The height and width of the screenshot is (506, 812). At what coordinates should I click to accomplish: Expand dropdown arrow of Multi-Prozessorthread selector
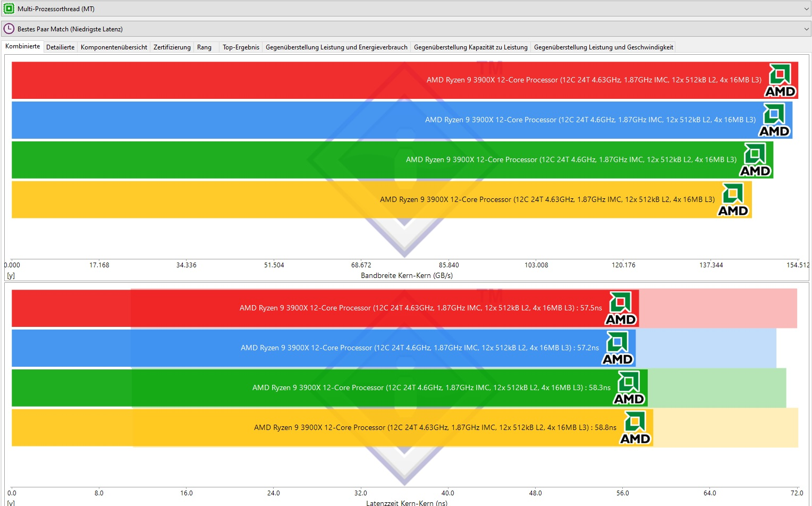pos(807,9)
